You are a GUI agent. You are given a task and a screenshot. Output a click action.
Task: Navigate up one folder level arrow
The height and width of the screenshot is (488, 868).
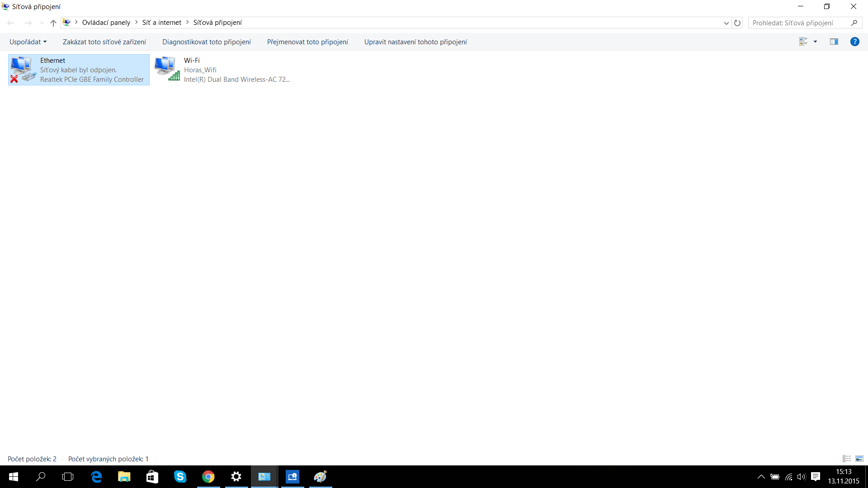tap(53, 23)
